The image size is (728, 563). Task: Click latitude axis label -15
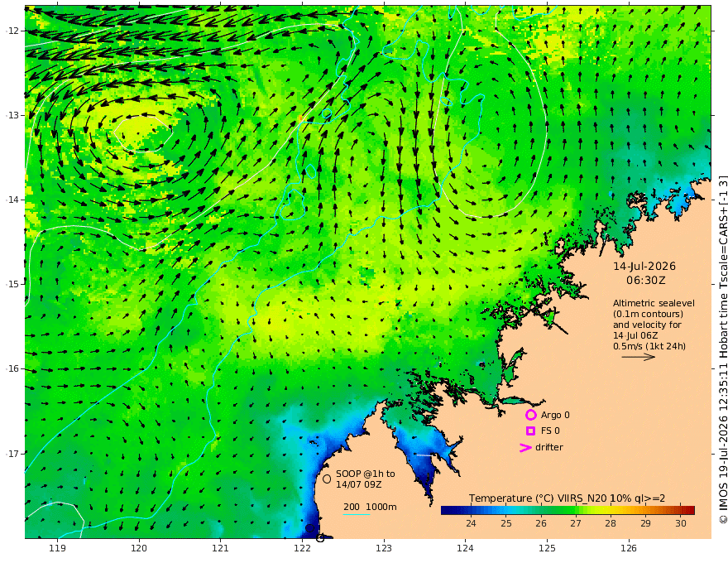coord(12,284)
